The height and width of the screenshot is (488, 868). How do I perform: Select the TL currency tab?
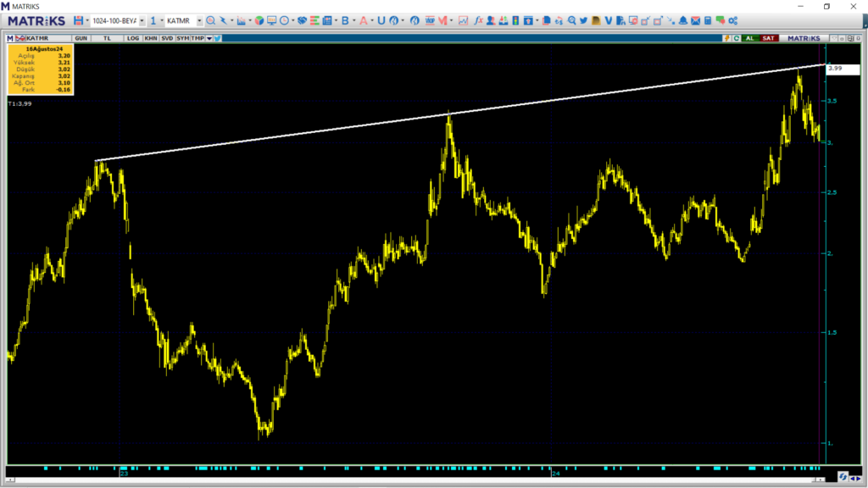pyautogui.click(x=107, y=38)
